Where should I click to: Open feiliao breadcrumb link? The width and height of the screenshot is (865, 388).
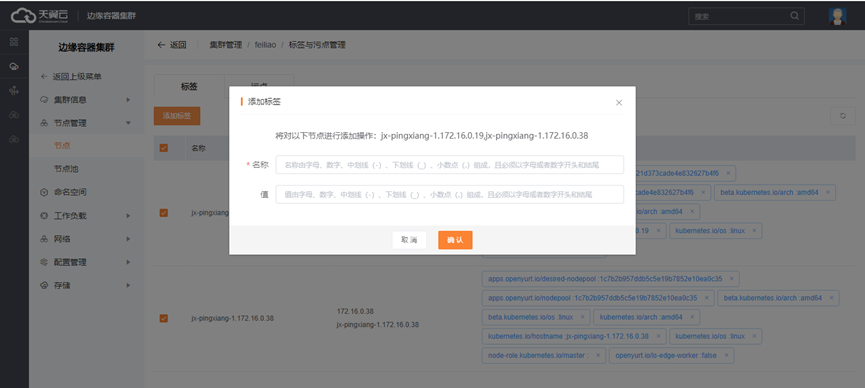[x=265, y=45]
